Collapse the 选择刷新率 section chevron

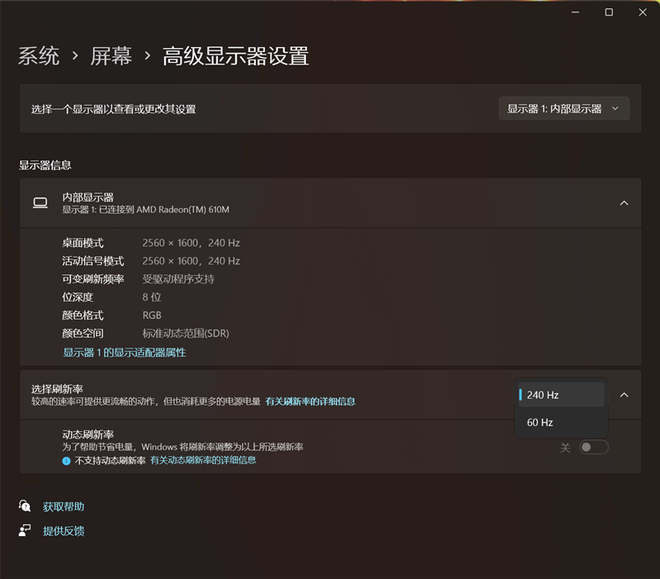pyautogui.click(x=624, y=395)
